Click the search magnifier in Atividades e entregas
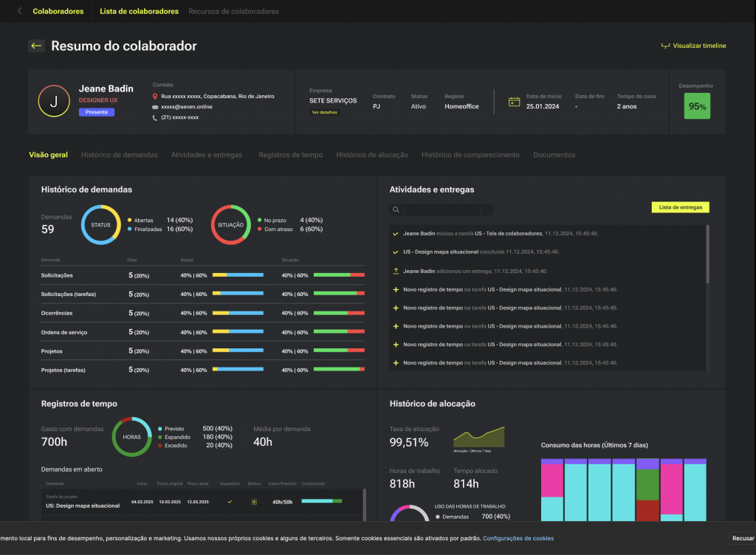Viewport: 756px width, 555px height. [x=396, y=210]
